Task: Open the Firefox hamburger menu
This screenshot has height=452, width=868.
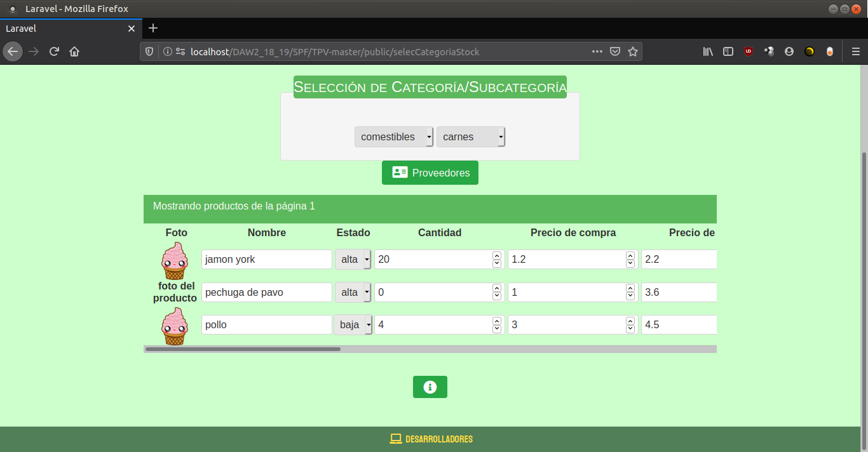Action: pyautogui.click(x=855, y=51)
